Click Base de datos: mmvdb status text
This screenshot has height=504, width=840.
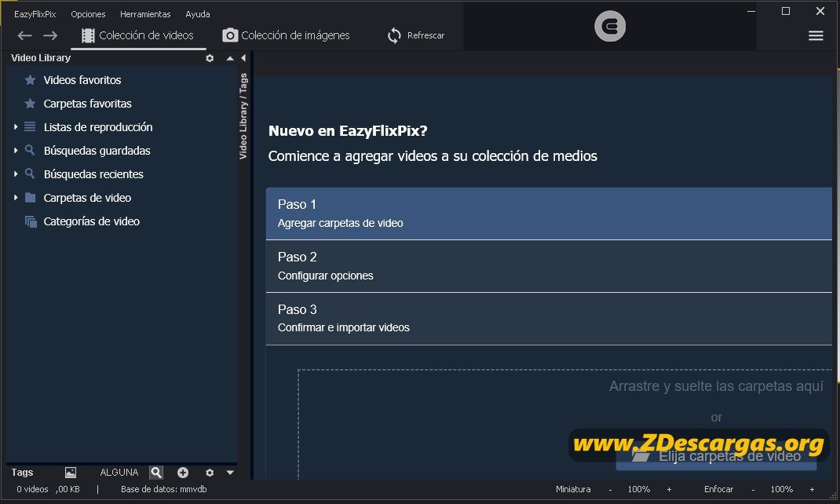[163, 489]
